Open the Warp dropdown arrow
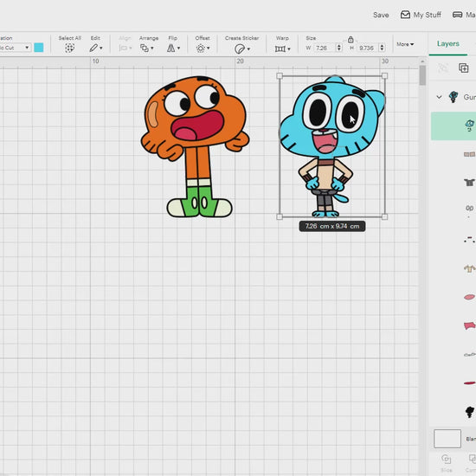 pyautogui.click(x=289, y=48)
